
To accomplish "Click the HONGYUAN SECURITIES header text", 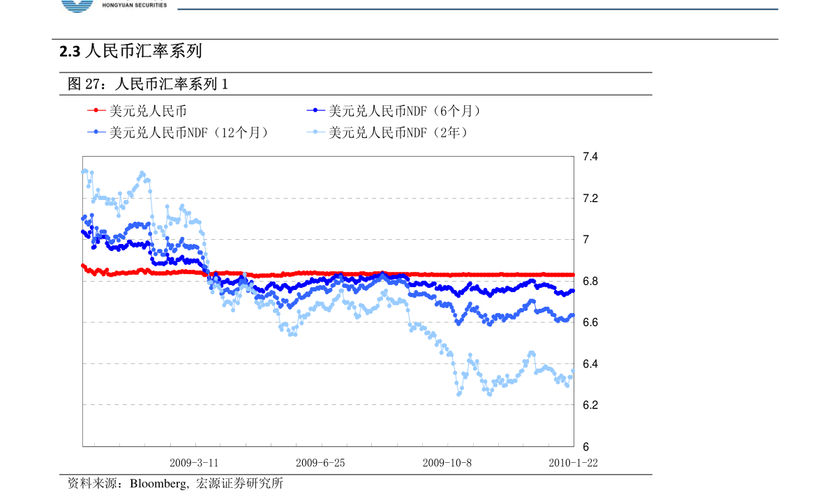I will pyautogui.click(x=134, y=5).
